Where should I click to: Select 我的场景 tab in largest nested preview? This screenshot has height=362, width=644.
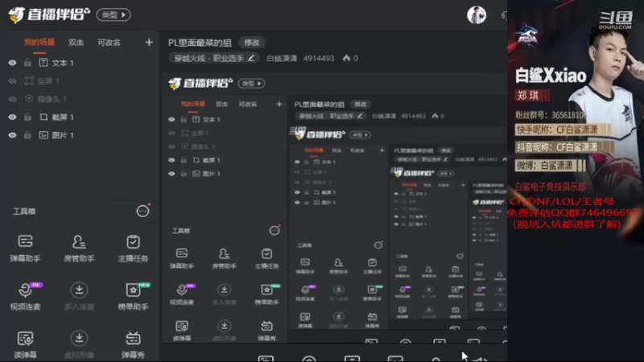(x=192, y=104)
